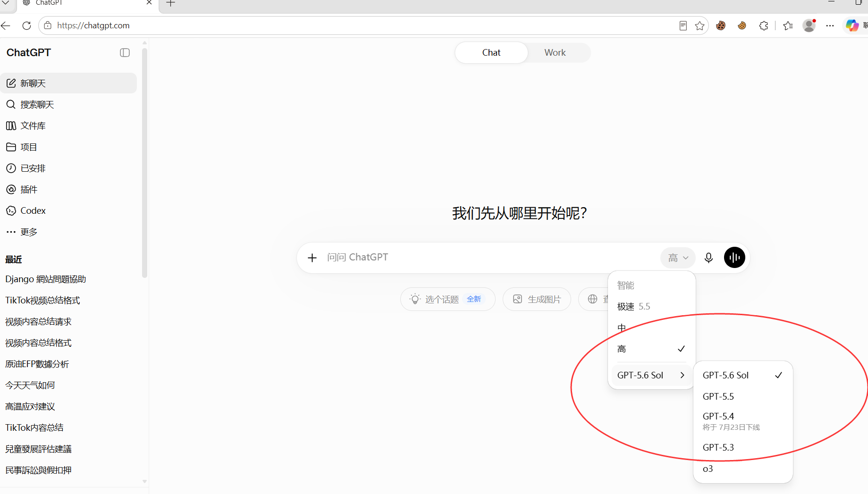Switch to the Chat tab
The image size is (868, 494).
tap(491, 52)
